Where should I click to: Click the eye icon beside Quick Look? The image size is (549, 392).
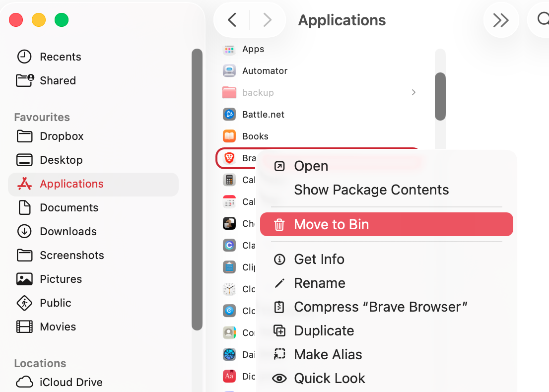(279, 378)
